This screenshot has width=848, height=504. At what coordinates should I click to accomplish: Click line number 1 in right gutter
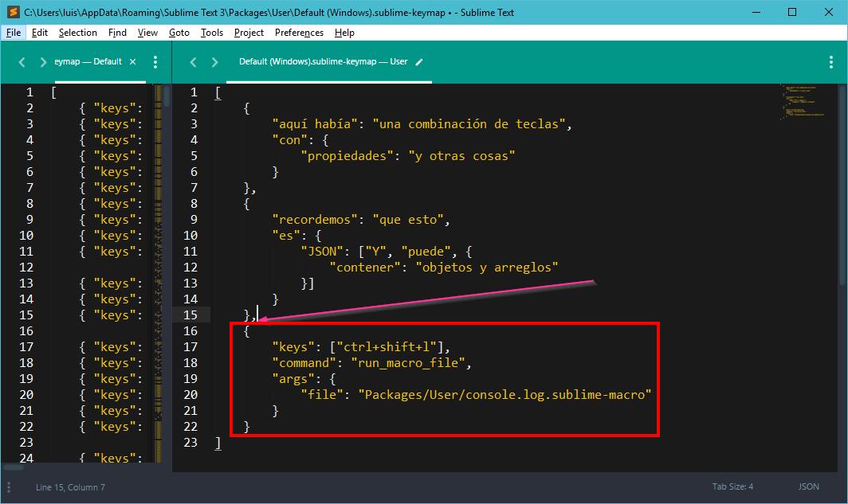tap(194, 92)
